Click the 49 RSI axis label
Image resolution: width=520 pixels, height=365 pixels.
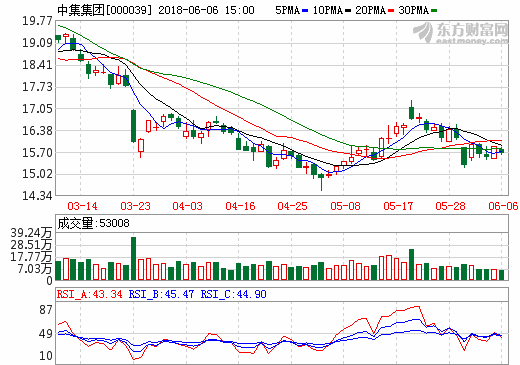(46, 334)
